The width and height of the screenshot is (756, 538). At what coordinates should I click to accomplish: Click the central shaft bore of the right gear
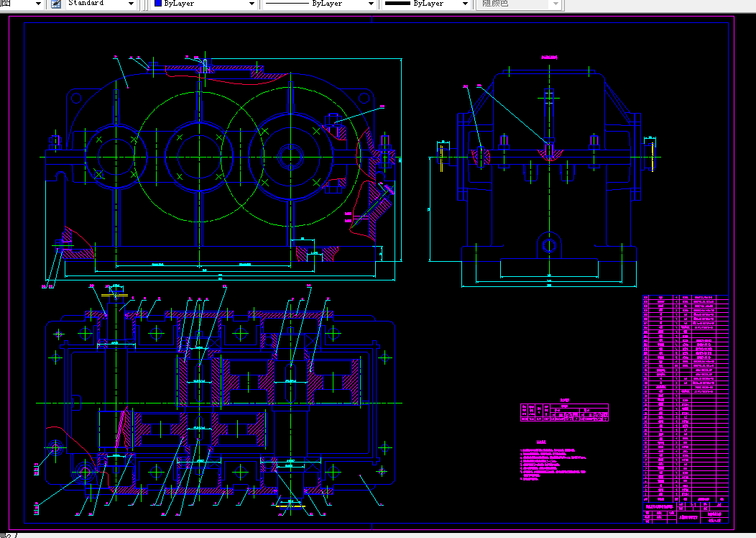(x=291, y=157)
